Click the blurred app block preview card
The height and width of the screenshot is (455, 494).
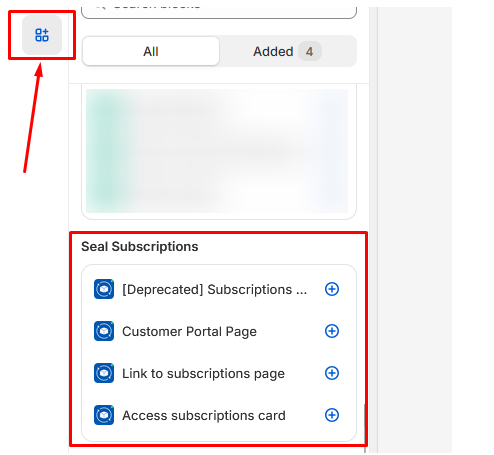point(219,151)
